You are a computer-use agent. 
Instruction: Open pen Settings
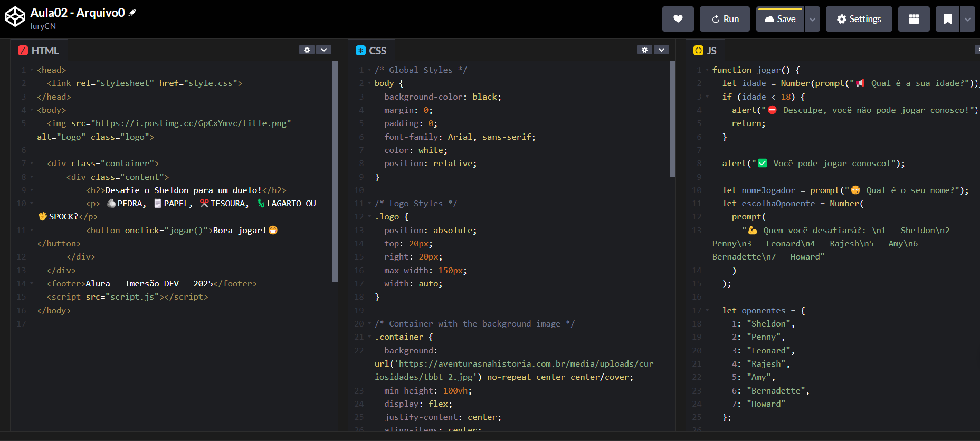pyautogui.click(x=859, y=19)
